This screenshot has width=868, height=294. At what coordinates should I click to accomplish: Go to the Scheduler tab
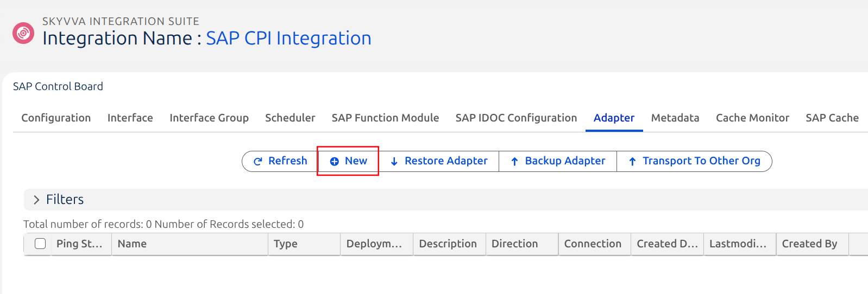(x=290, y=118)
